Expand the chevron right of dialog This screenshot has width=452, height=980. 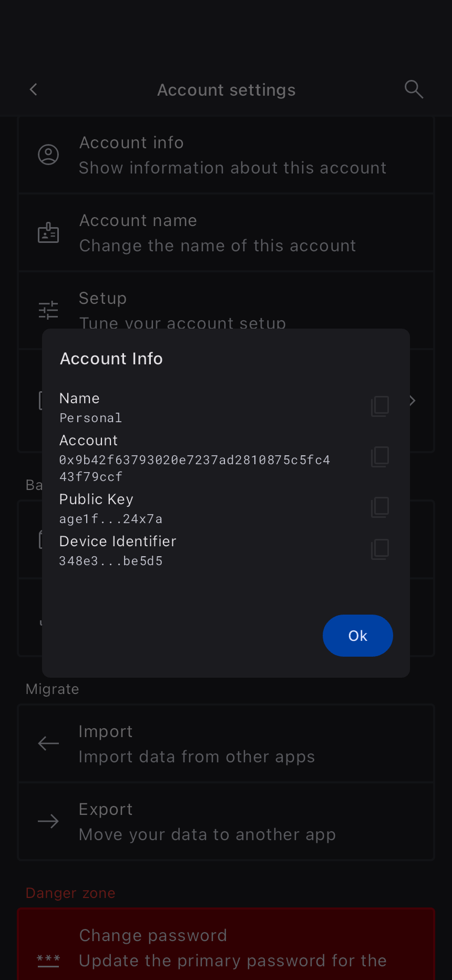(413, 401)
